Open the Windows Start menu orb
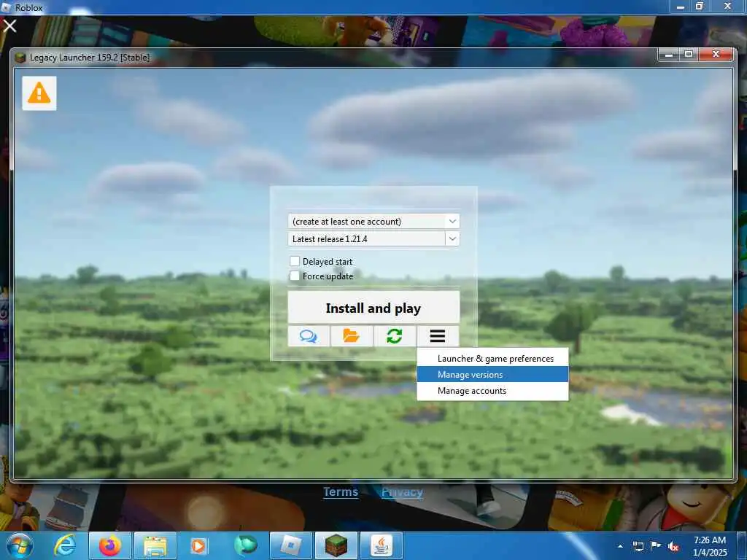This screenshot has height=560, width=747. point(20,545)
